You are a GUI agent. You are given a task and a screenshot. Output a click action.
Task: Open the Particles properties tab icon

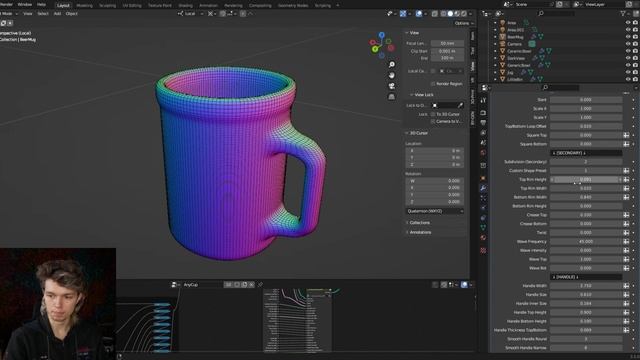[483, 198]
